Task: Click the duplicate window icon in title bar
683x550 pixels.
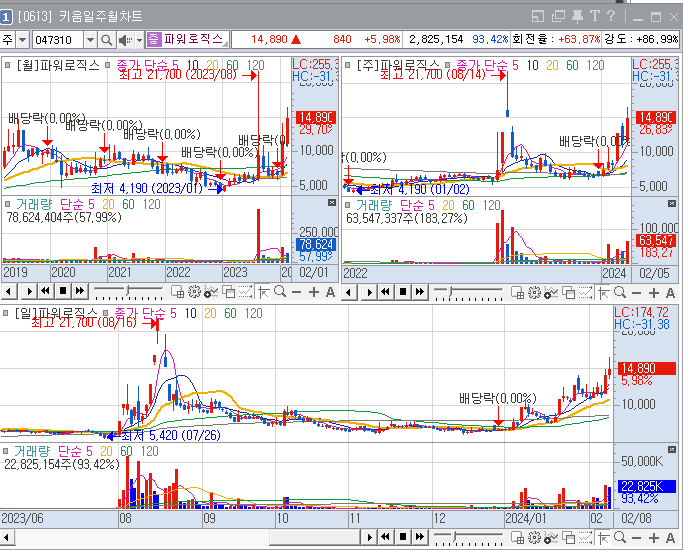Action: [x=558, y=17]
